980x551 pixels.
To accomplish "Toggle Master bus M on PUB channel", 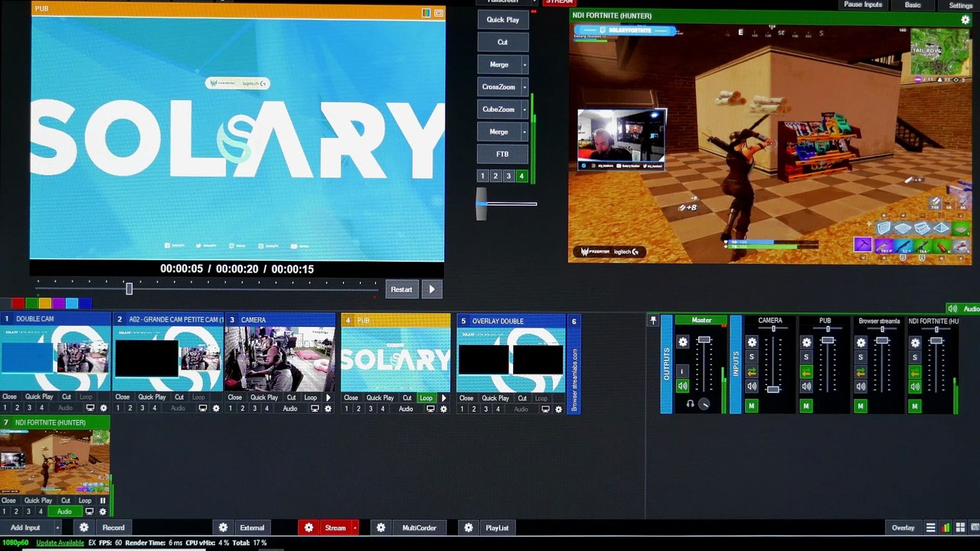I will pyautogui.click(x=806, y=406).
